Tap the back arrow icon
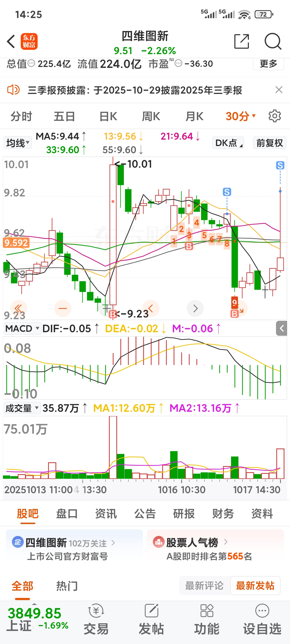 click(x=11, y=42)
